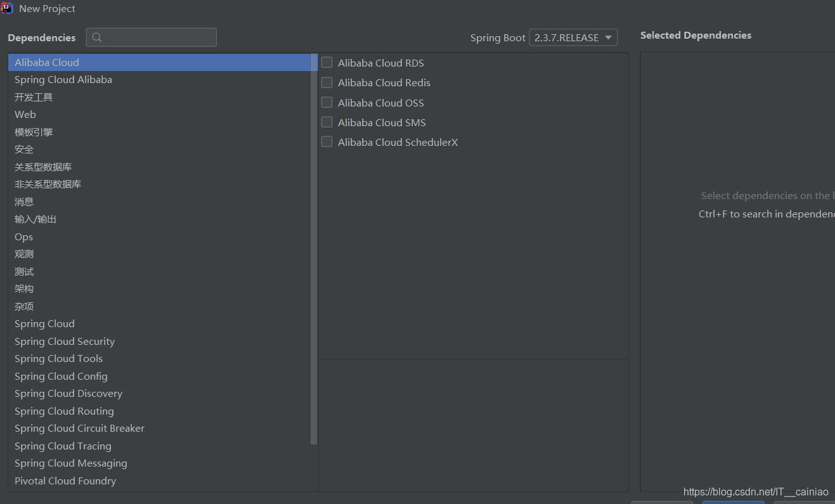Open the Ops category
Viewport: 835px width, 504px height.
coord(159,236)
